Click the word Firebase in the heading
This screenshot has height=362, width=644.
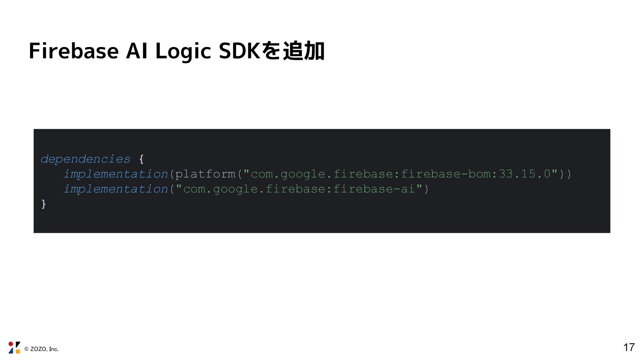[x=74, y=51]
